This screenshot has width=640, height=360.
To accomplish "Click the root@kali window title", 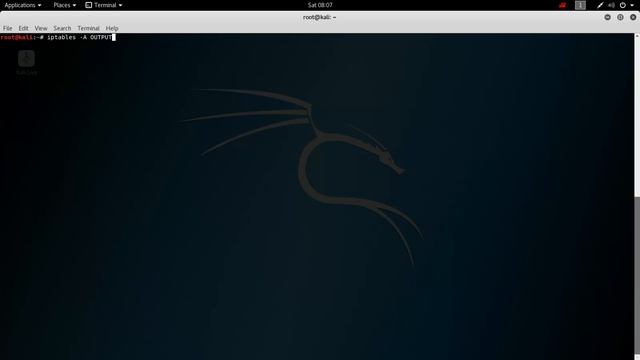I will click(320, 17).
